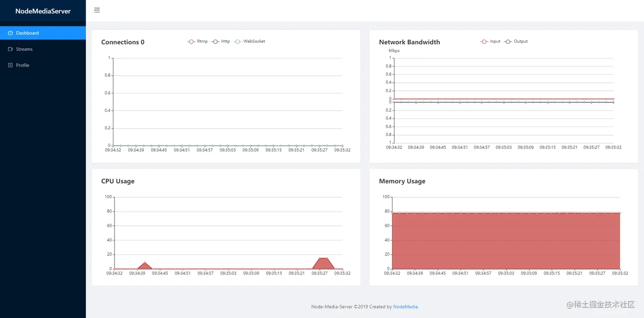Click the Network Bandwidth chart title
The height and width of the screenshot is (318, 644).
(409, 42)
